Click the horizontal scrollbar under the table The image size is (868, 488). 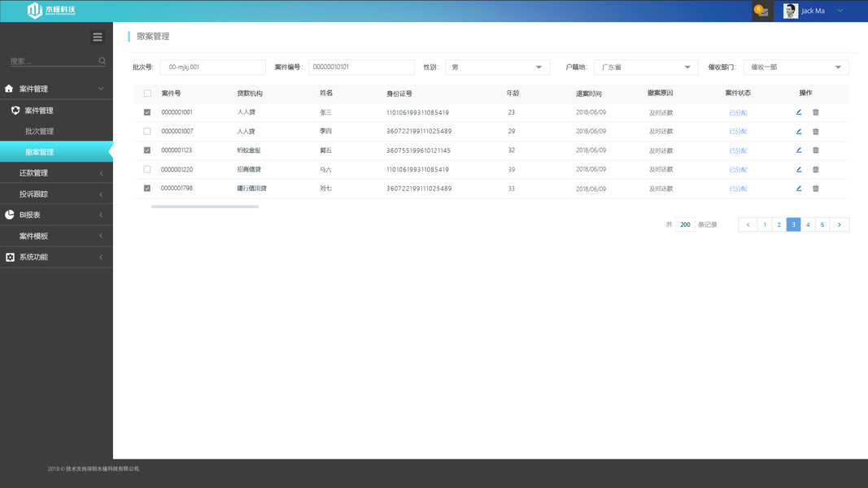205,207
